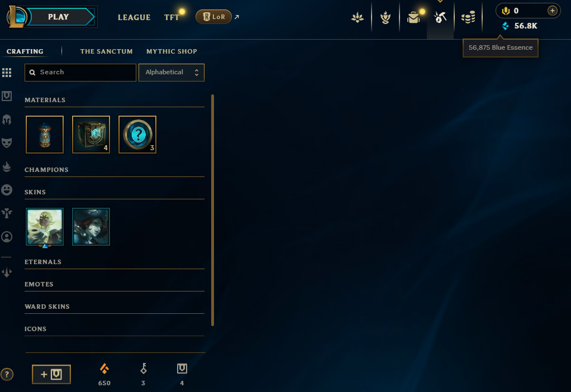
Task: Open the help question mark icon
Action: [7, 374]
